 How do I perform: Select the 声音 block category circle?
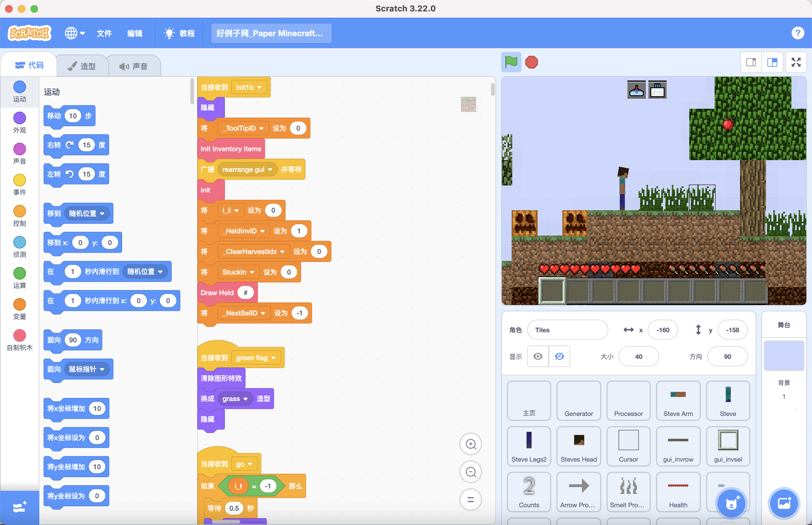pos(19,153)
